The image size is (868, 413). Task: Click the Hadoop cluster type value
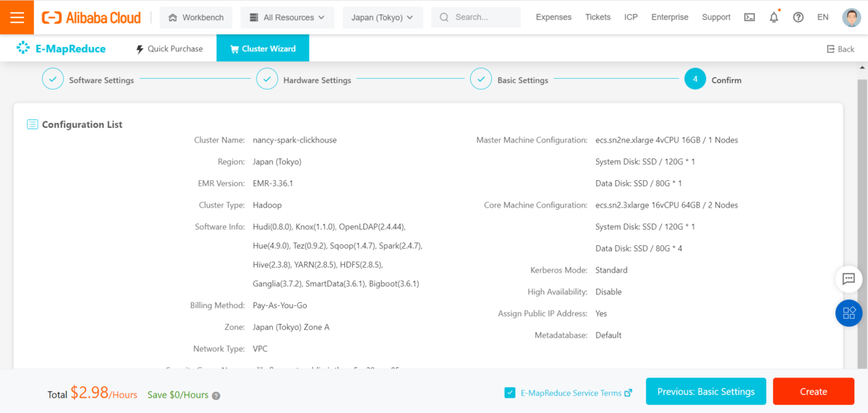tap(267, 205)
